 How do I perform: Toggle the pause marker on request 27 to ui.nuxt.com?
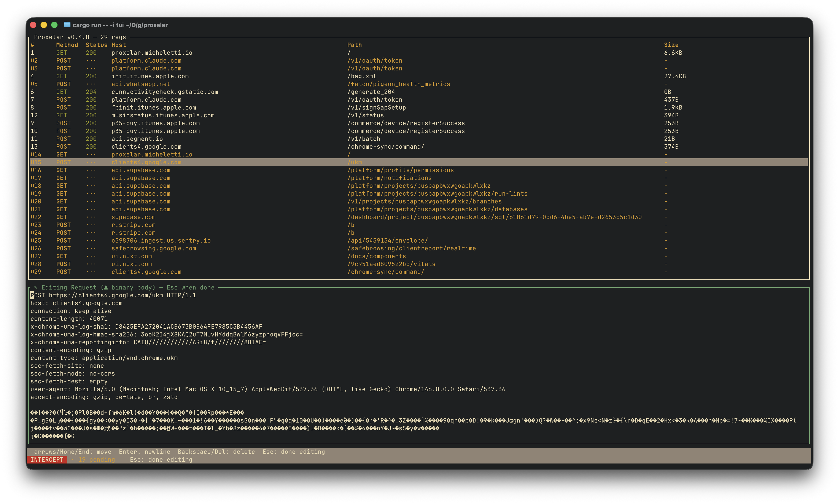[x=32, y=256]
